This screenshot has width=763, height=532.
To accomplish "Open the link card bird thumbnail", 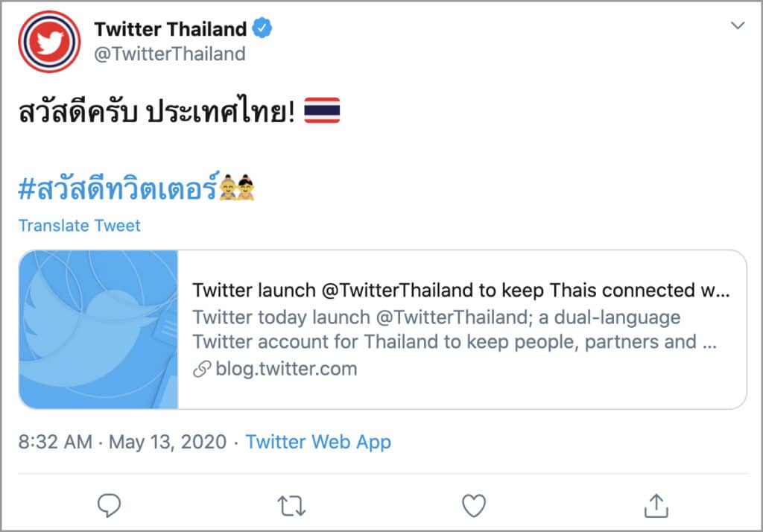I will pyautogui.click(x=98, y=329).
